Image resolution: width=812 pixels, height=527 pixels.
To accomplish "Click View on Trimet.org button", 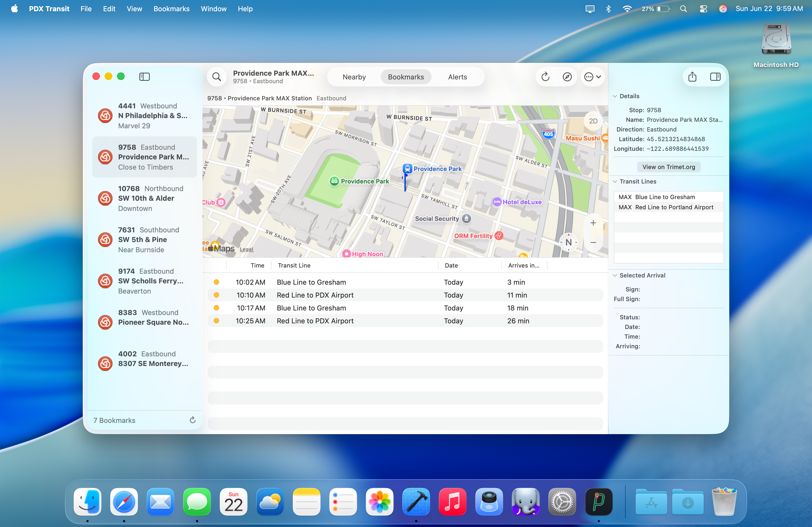I will [x=668, y=167].
